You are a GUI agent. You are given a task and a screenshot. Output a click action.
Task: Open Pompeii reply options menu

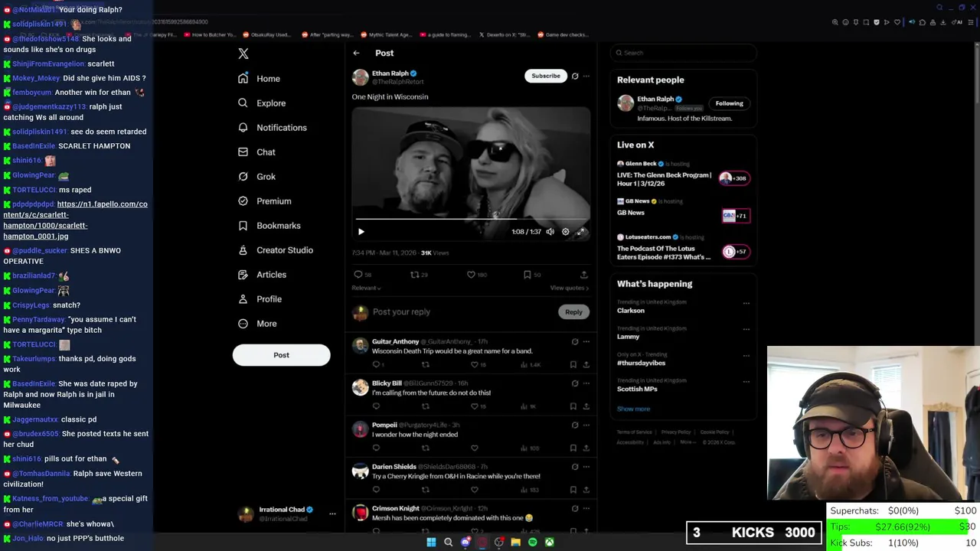pos(586,425)
